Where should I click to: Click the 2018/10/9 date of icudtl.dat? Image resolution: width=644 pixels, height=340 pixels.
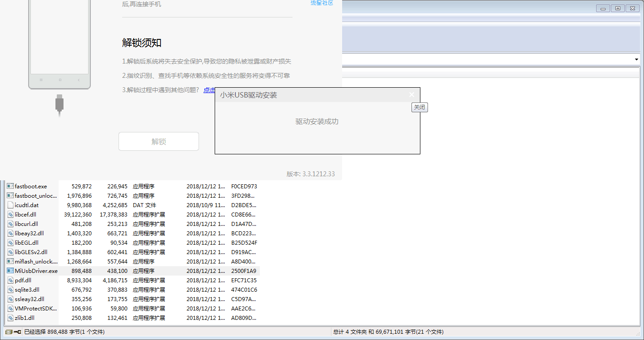[206, 205]
